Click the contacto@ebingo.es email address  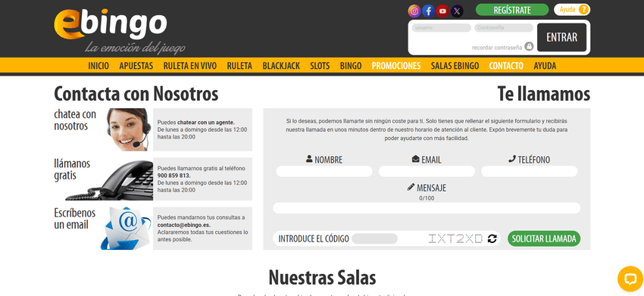(x=184, y=225)
